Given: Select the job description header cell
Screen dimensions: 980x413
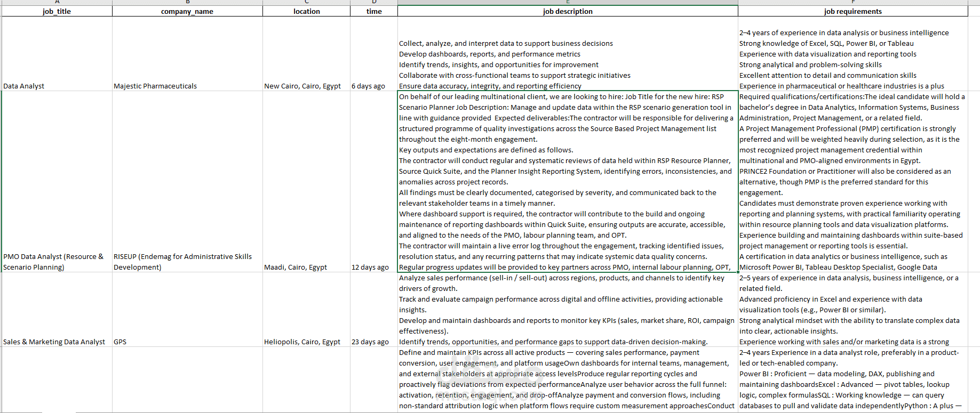Looking at the screenshot, I should pyautogui.click(x=568, y=11).
